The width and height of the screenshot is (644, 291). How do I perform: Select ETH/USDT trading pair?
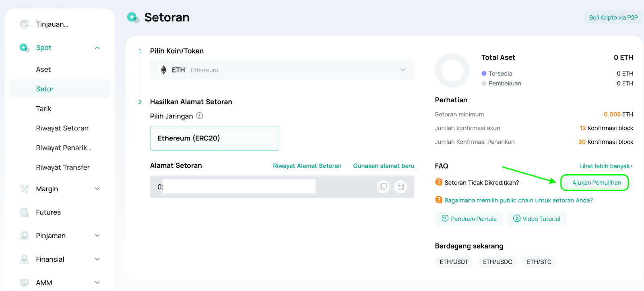[454, 262]
